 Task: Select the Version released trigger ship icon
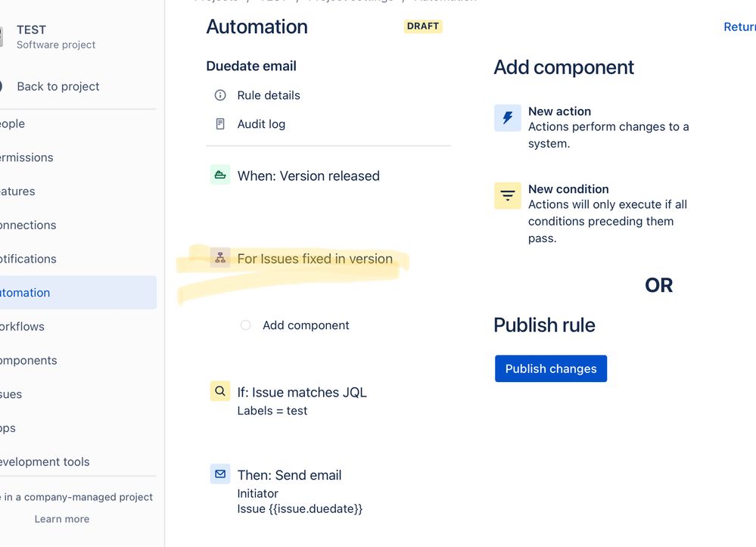pyautogui.click(x=220, y=175)
